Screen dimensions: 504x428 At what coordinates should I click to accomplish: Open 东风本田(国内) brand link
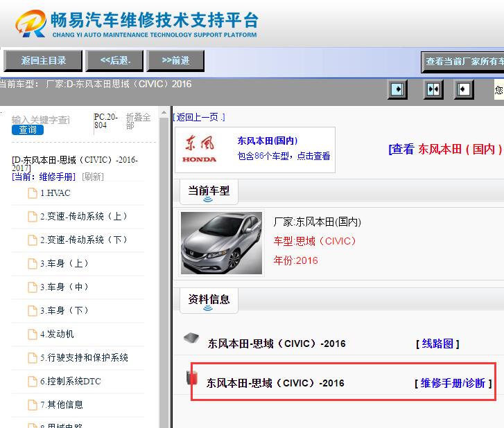click(x=268, y=141)
